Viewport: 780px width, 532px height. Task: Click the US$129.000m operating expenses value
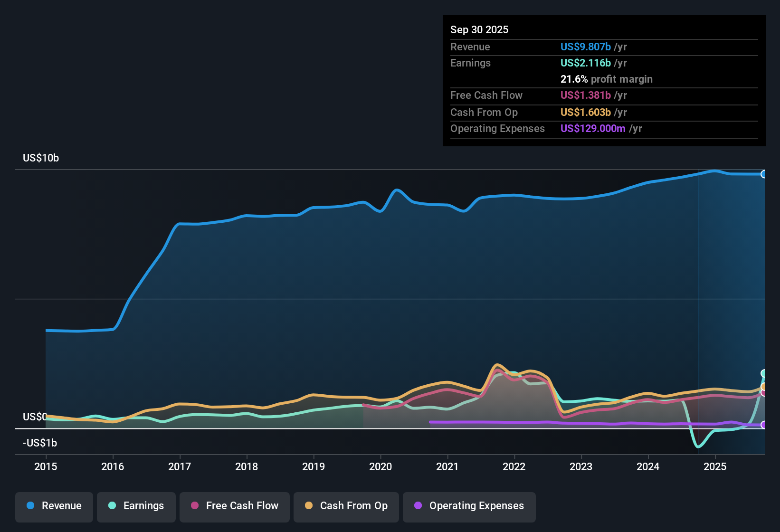pos(593,128)
